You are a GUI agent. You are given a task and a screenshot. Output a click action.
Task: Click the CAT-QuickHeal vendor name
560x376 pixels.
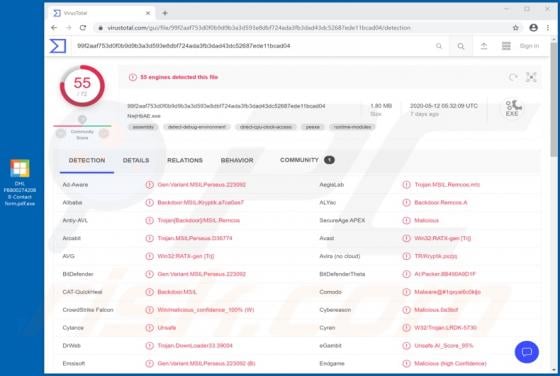click(82, 292)
